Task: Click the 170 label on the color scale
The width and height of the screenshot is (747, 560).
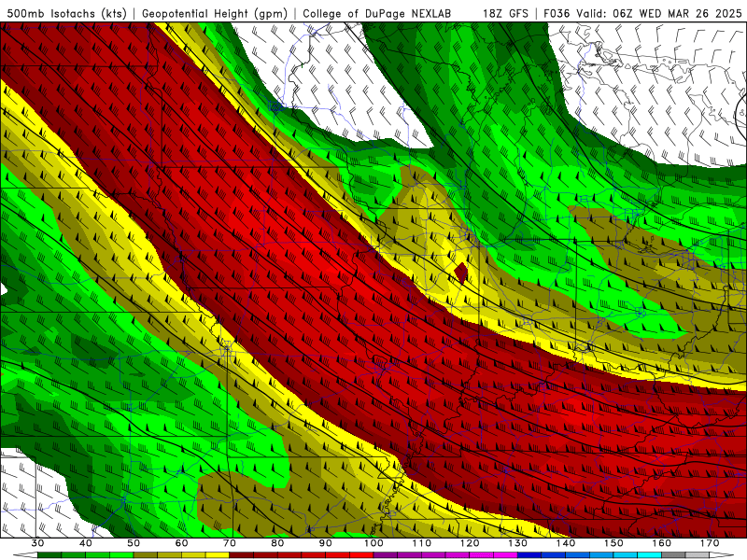Action: pyautogui.click(x=710, y=543)
